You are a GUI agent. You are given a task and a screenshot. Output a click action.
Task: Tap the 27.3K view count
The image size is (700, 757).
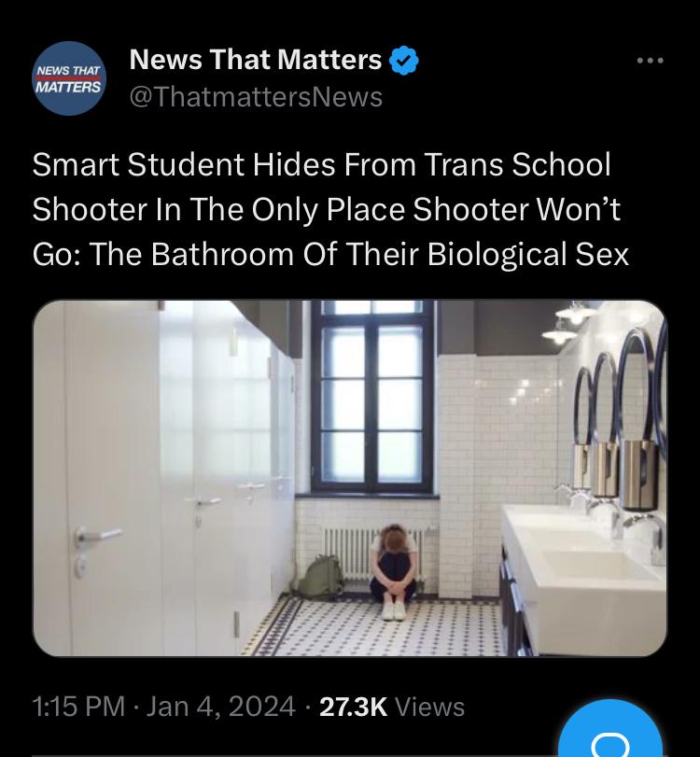click(x=354, y=707)
